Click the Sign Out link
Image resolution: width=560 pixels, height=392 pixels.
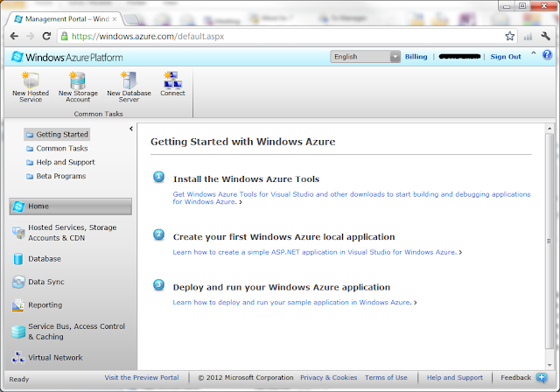(506, 57)
